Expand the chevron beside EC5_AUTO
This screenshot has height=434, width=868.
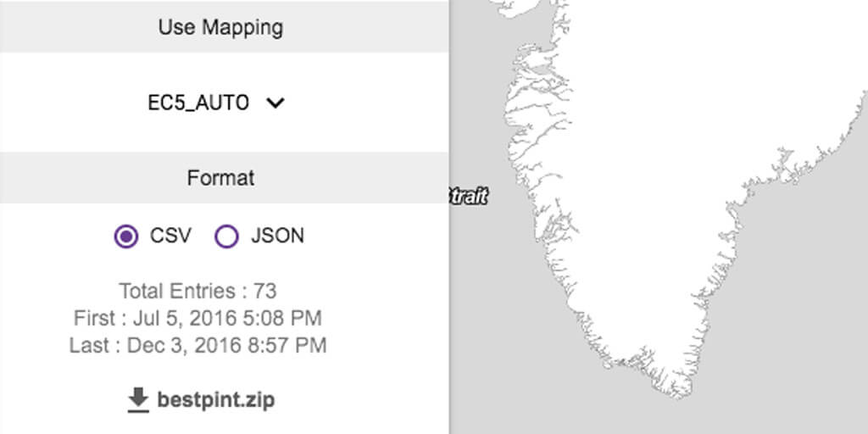click(275, 103)
